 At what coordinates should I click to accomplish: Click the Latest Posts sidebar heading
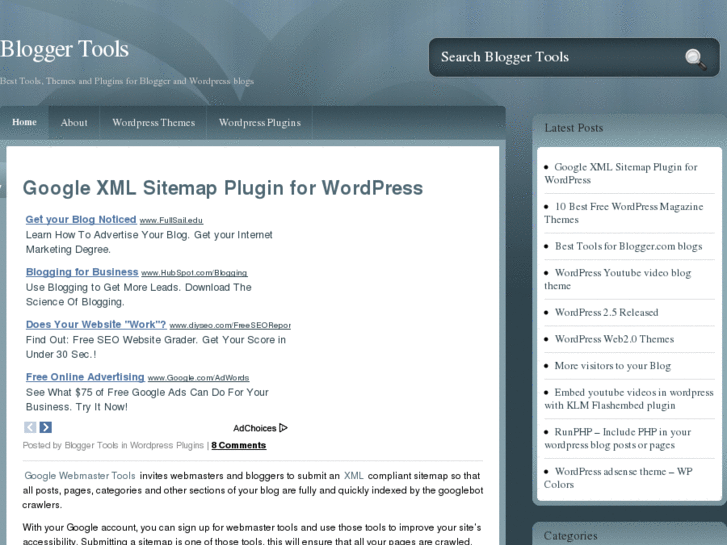[x=574, y=128]
